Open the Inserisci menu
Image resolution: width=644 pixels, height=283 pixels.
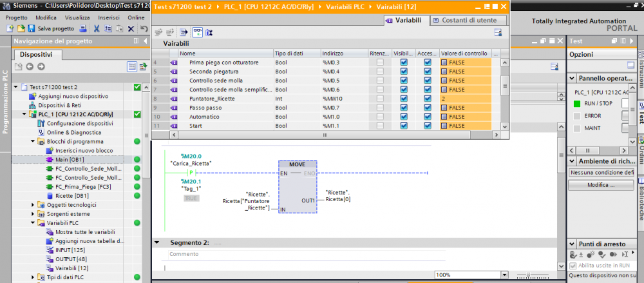109,17
